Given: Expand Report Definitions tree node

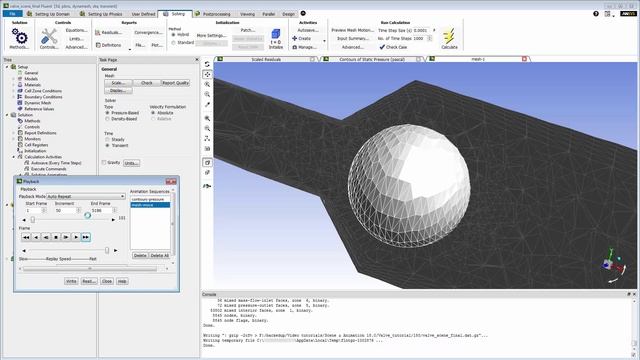Looking at the screenshot, I should (x=13, y=133).
